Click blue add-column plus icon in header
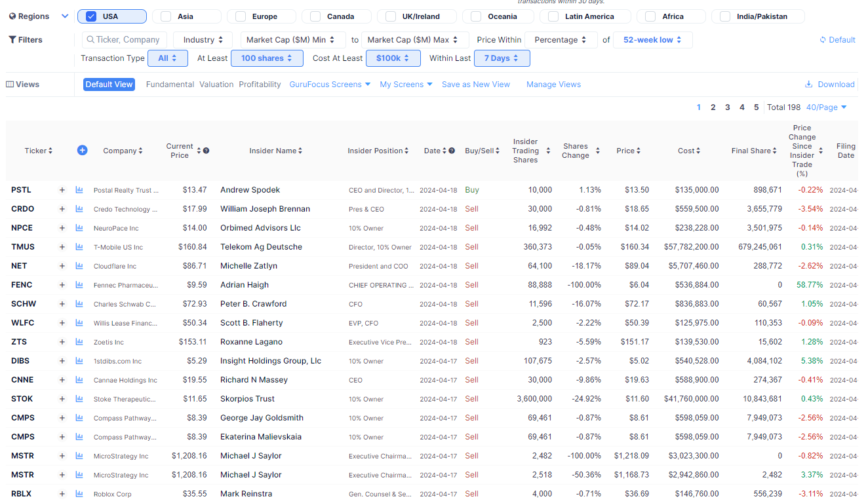Image resolution: width=868 pixels, height=503 pixels. click(82, 150)
